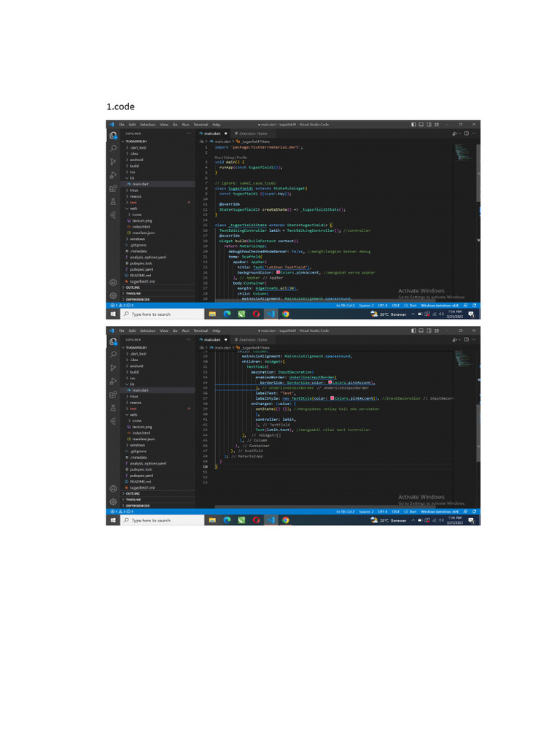Viewport: 560px width, 747px height.
Task: Click VS Code icon in bottom screenshot's taskbar
Action: (x=271, y=520)
